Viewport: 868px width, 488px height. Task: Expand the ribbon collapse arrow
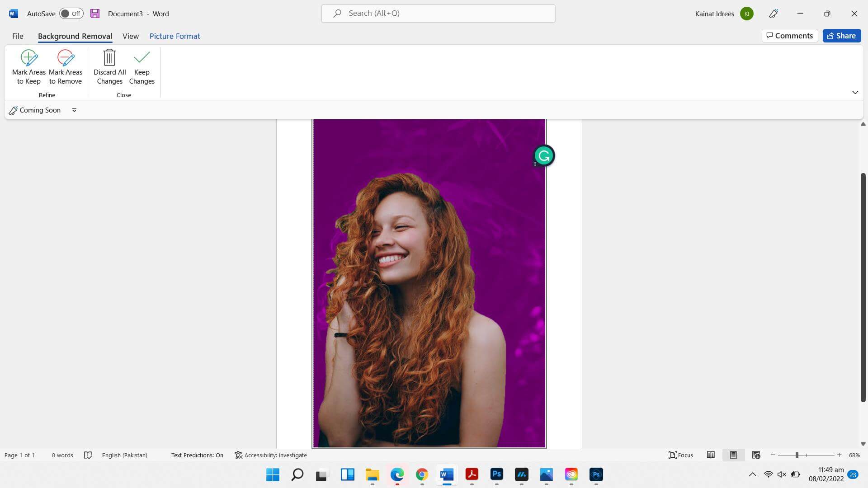coord(855,92)
